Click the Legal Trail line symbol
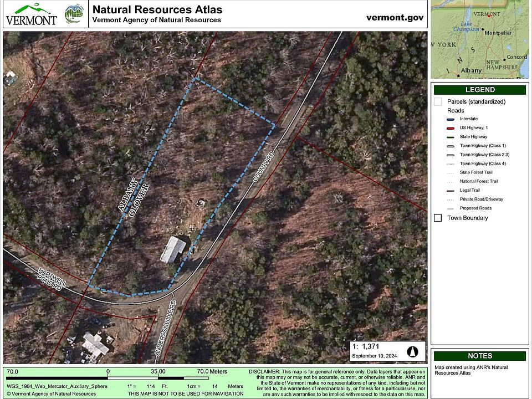 tap(450, 190)
